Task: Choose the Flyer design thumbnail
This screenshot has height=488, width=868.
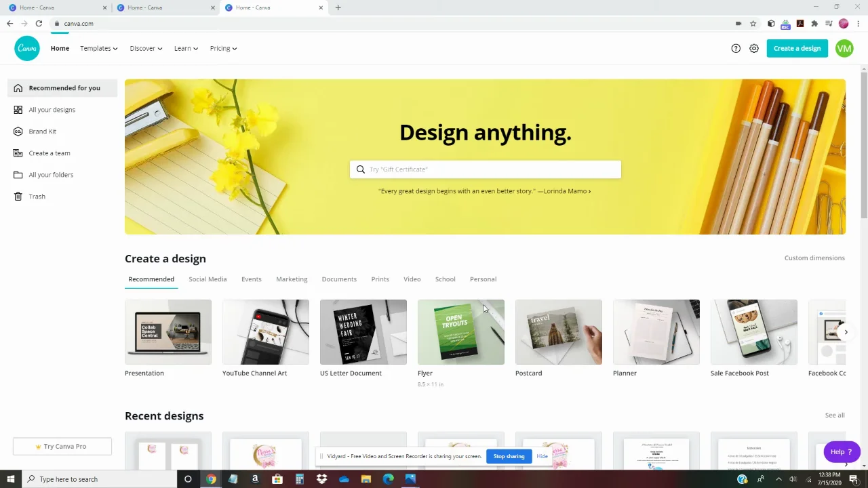Action: coord(461,332)
